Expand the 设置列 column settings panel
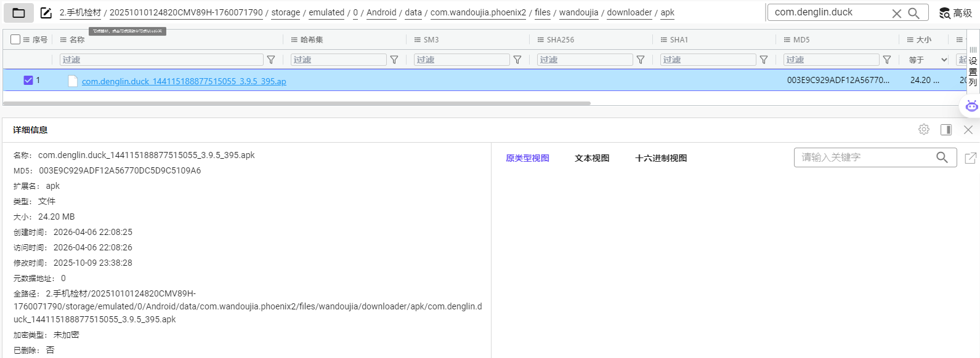Viewport: 980px width, 358px height. pos(973,68)
